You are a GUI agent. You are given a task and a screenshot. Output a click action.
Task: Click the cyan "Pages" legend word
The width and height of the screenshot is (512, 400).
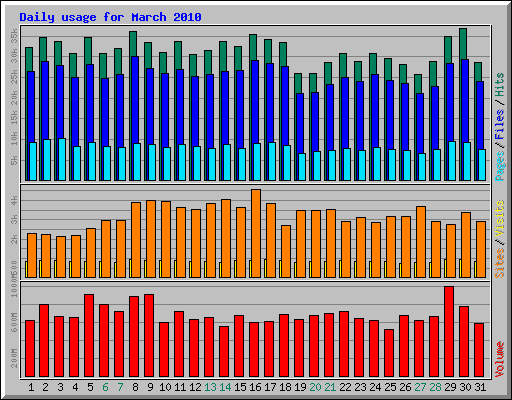(x=500, y=166)
